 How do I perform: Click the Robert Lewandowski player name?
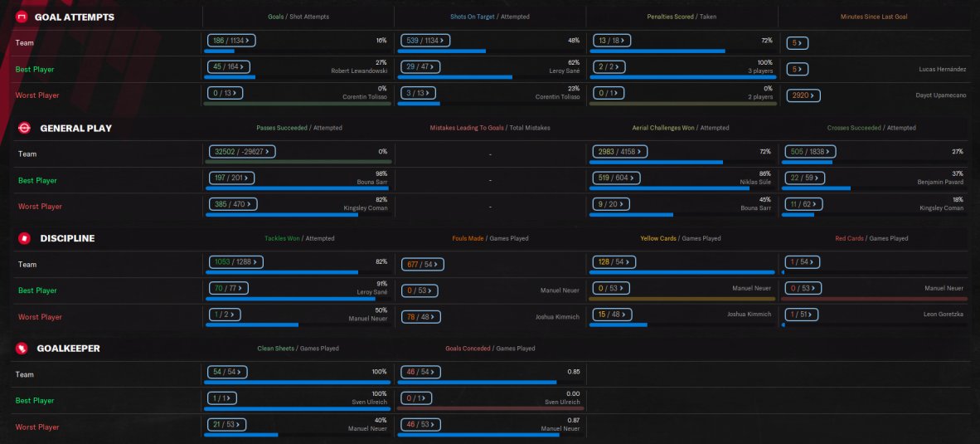(x=359, y=71)
